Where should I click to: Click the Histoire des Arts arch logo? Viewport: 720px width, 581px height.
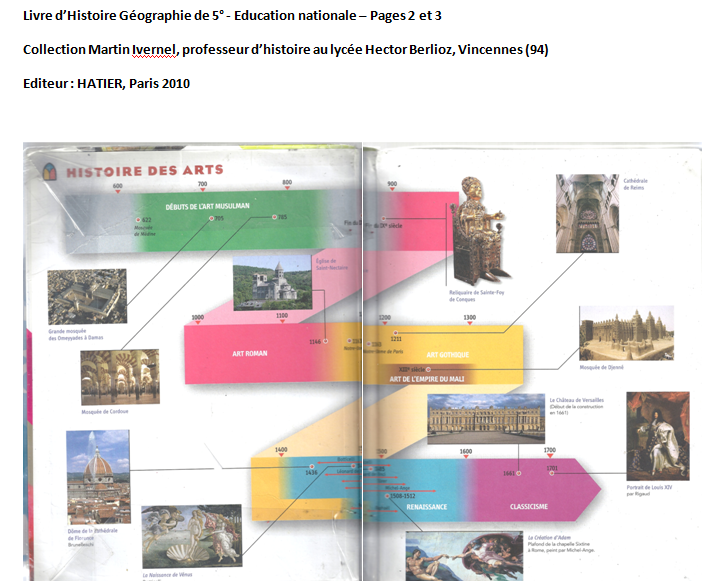49,172
